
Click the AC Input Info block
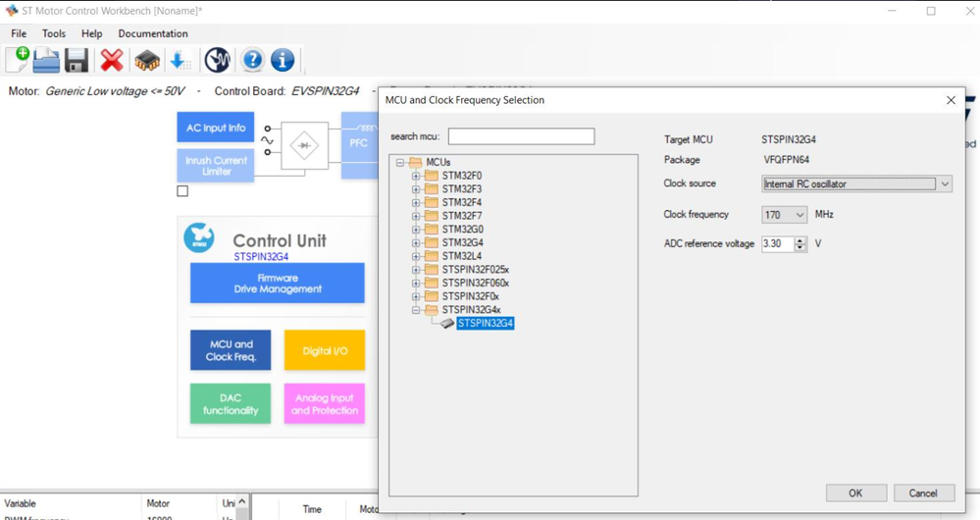coord(216,128)
